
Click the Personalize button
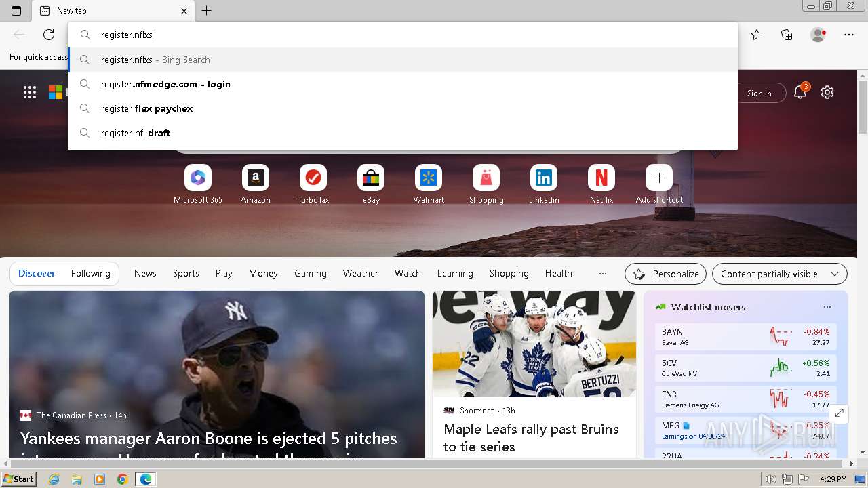pyautogui.click(x=665, y=274)
